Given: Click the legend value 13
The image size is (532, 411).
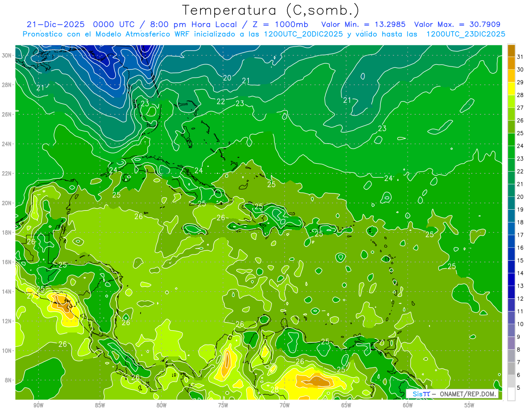Looking at the screenshot, I should 520,286.
